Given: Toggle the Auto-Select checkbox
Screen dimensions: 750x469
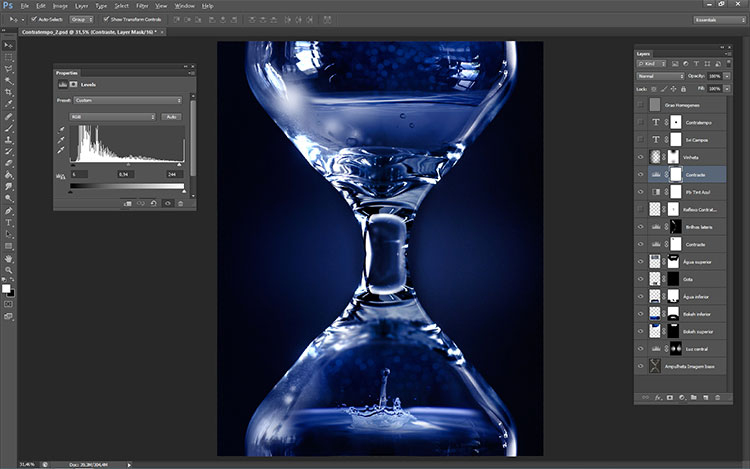Looking at the screenshot, I should click(34, 19).
